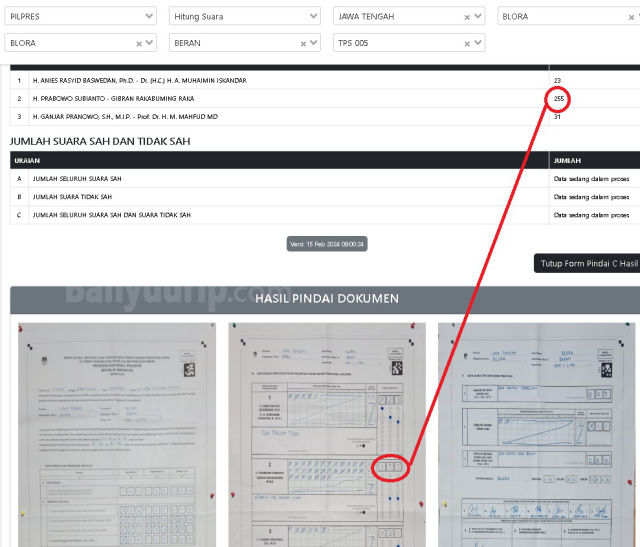Click the JUMLAH SUARA SAH DAN TIDAK SAH heading
This screenshot has width=640, height=547.
(100, 141)
